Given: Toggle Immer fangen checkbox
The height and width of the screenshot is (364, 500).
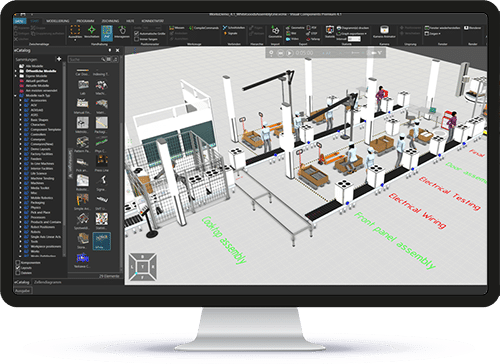Looking at the screenshot, I should (x=137, y=39).
